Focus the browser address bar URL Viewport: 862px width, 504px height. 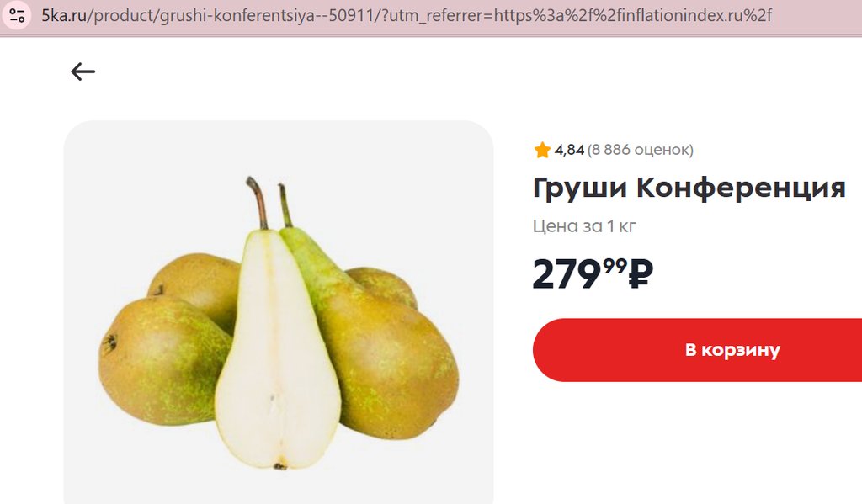(x=407, y=15)
